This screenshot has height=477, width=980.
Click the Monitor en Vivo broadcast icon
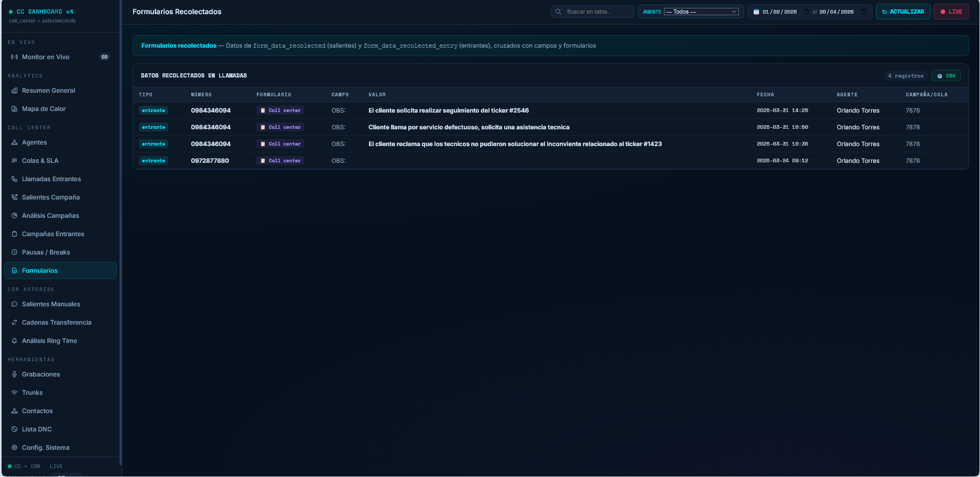coord(14,57)
